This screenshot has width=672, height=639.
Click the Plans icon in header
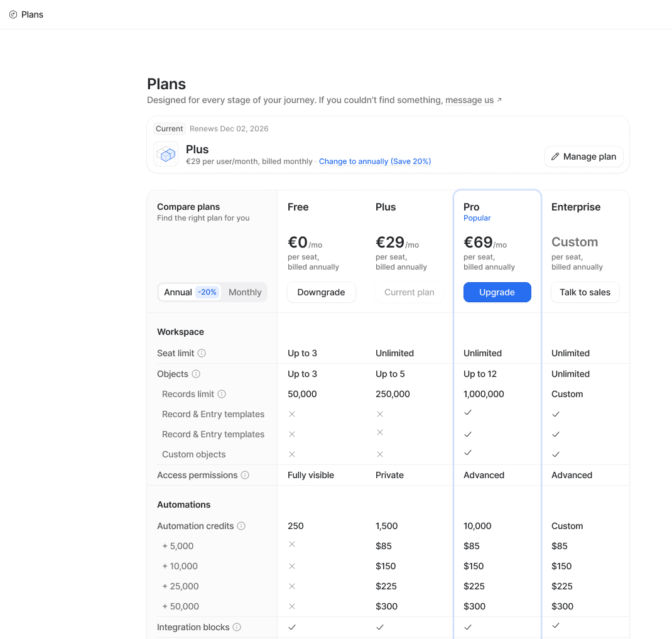point(13,14)
